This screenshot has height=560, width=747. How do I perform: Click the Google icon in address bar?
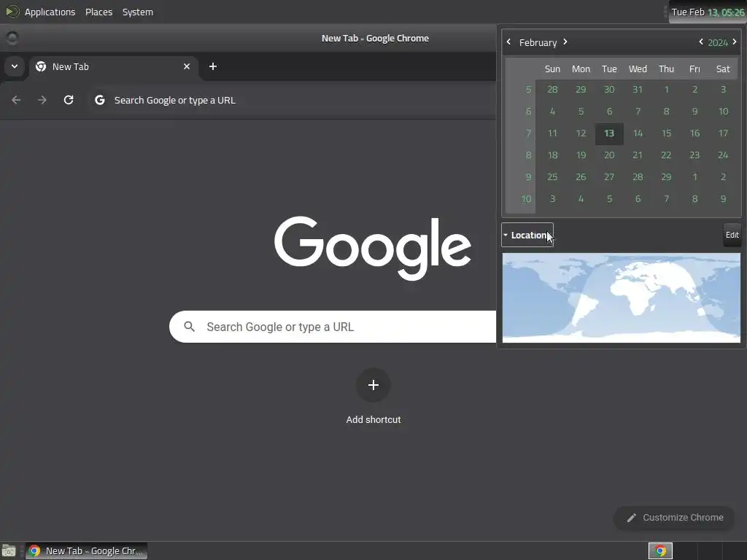tap(99, 100)
